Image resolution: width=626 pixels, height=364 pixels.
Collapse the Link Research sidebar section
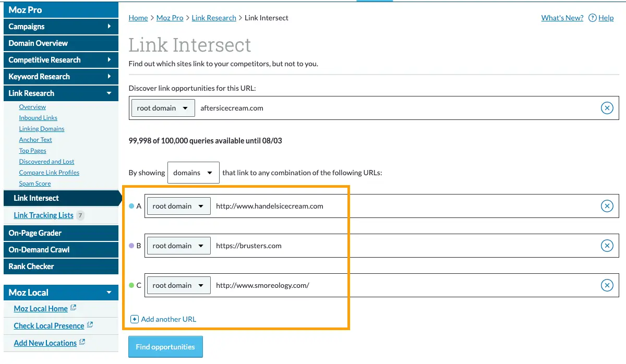tap(61, 93)
